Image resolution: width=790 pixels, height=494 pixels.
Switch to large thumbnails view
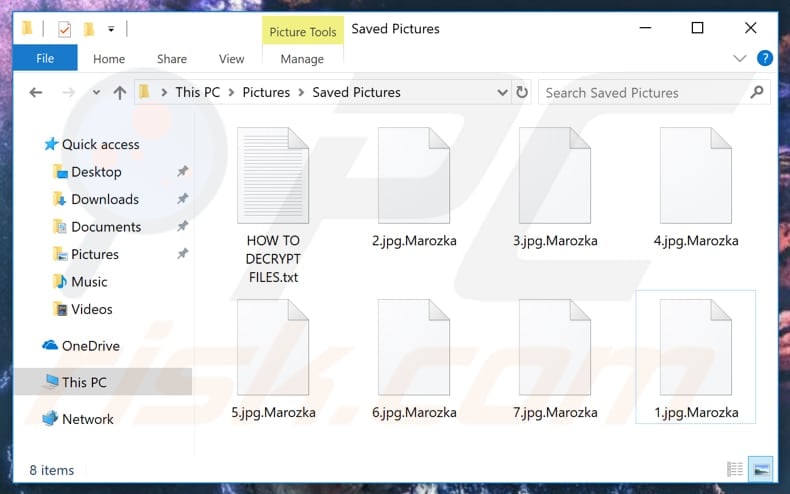click(x=761, y=469)
